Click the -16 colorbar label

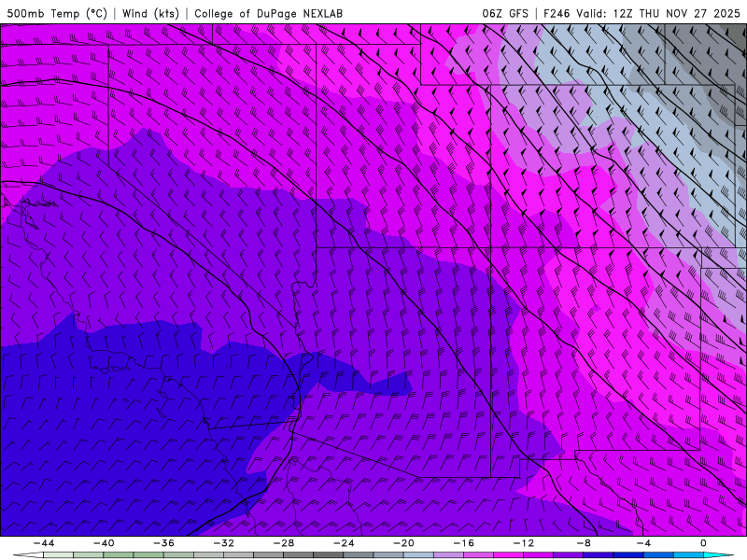pos(464,543)
